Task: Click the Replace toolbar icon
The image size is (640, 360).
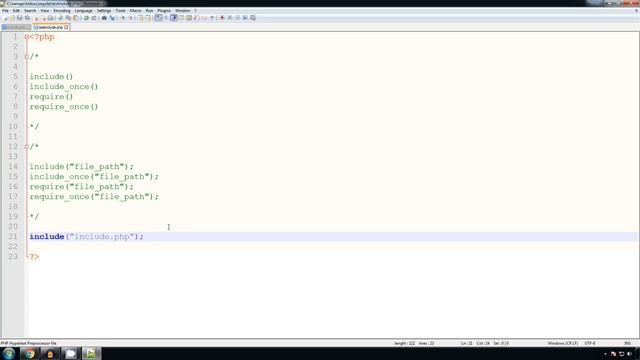Action: (x=112, y=18)
